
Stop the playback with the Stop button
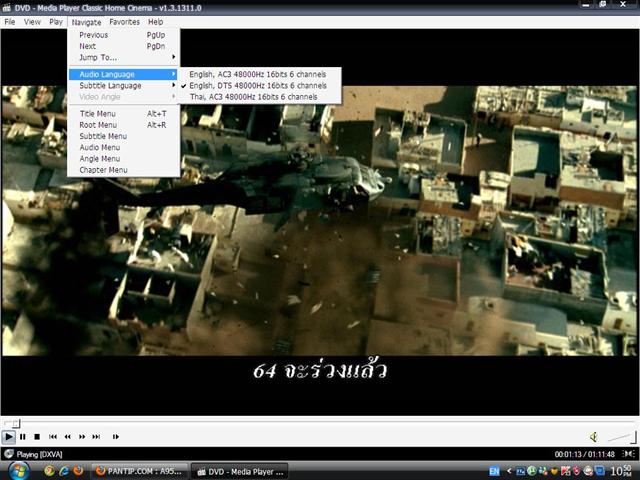tap(37, 437)
